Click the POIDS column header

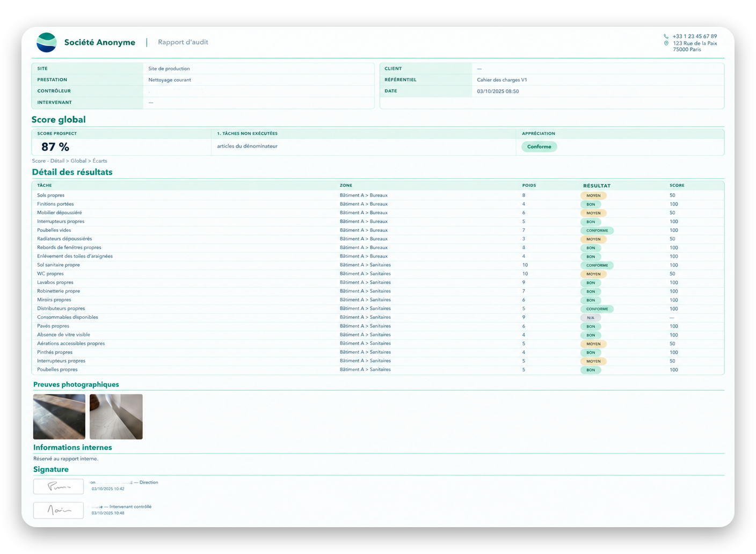(x=529, y=185)
